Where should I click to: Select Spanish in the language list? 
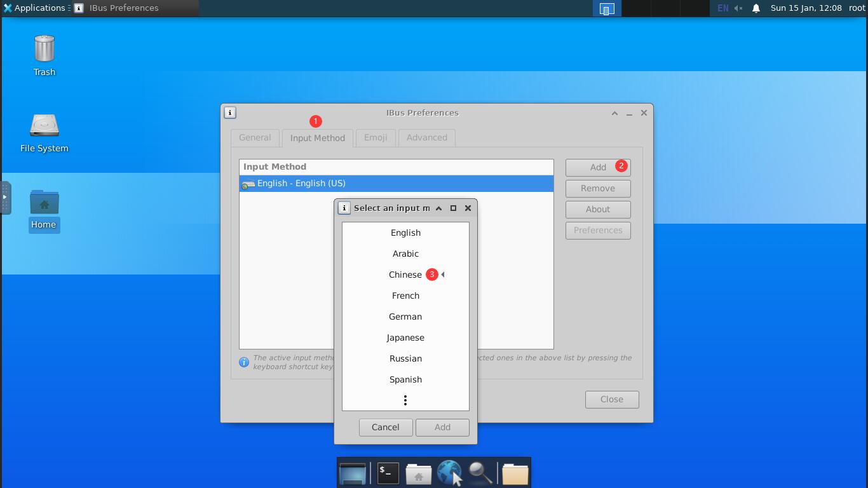(x=405, y=379)
